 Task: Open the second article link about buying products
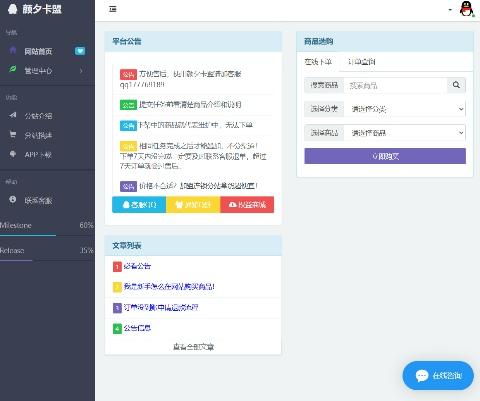pos(169,287)
